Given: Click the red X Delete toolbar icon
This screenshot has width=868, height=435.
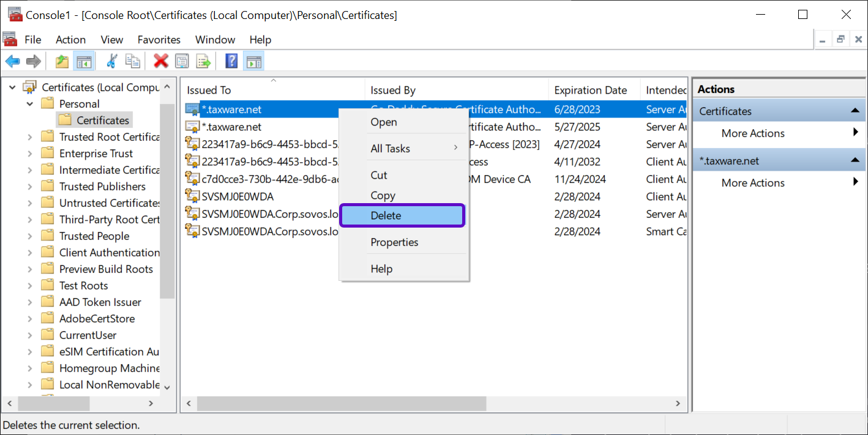Looking at the screenshot, I should click(x=161, y=61).
